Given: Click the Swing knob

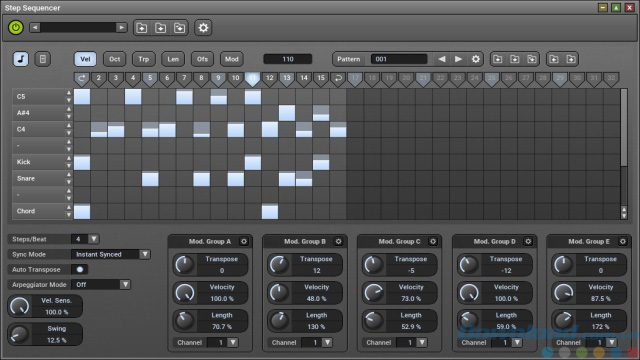Looking at the screenshot, I should coord(19,334).
